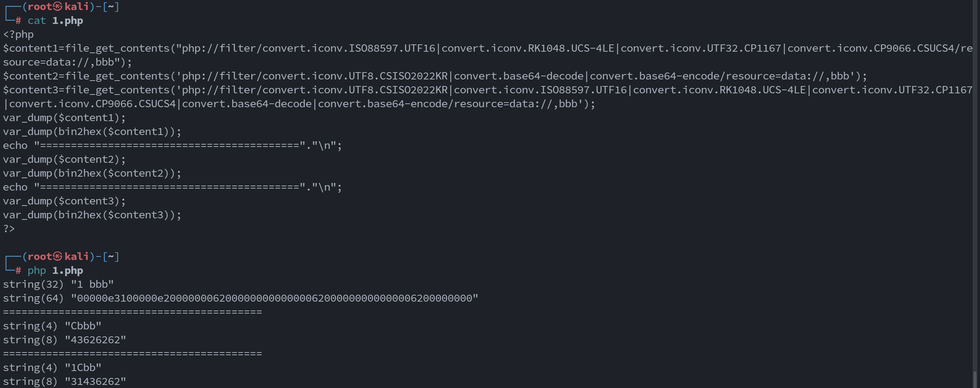Click the Kali skull symbol in second prompt
The image size is (980, 388).
pos(58,256)
